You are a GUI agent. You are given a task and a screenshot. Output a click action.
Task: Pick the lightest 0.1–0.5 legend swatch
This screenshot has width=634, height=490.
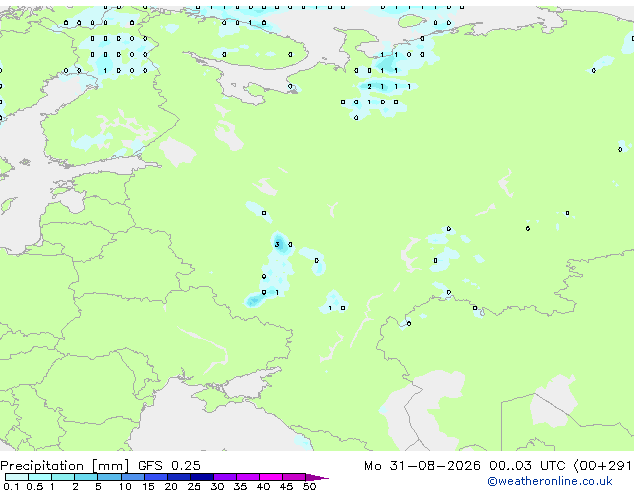(x=17, y=477)
